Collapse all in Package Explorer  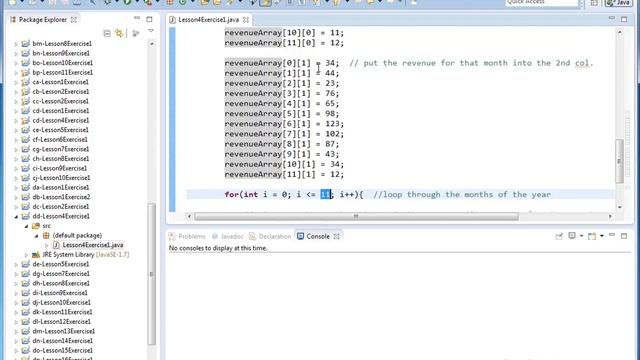tap(107, 33)
